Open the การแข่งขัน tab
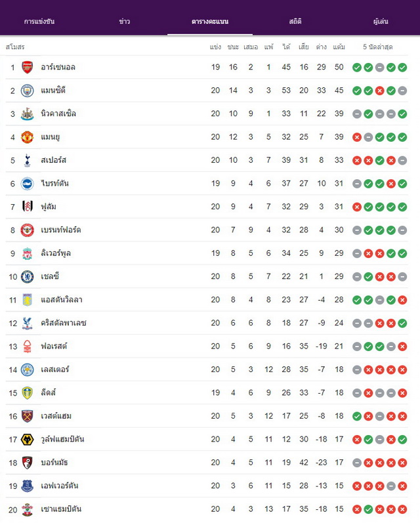This screenshot has height=523, width=420. (39, 22)
